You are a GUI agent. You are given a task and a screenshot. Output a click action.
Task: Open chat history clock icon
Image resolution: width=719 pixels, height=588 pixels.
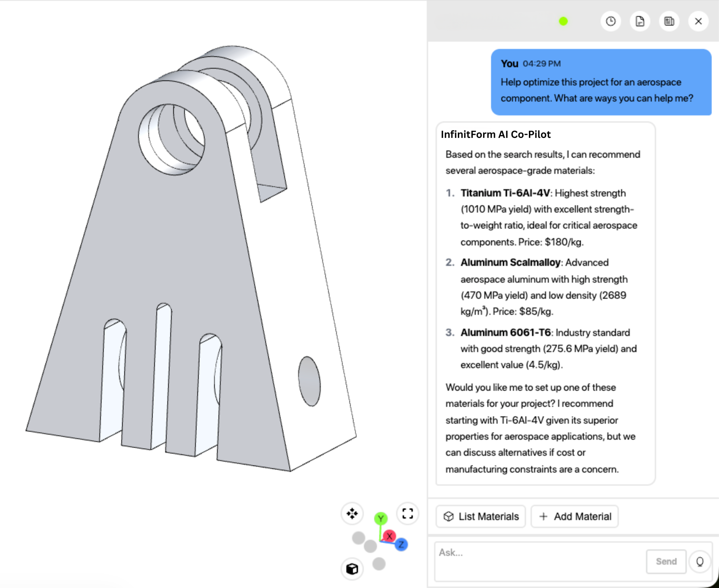coord(611,21)
